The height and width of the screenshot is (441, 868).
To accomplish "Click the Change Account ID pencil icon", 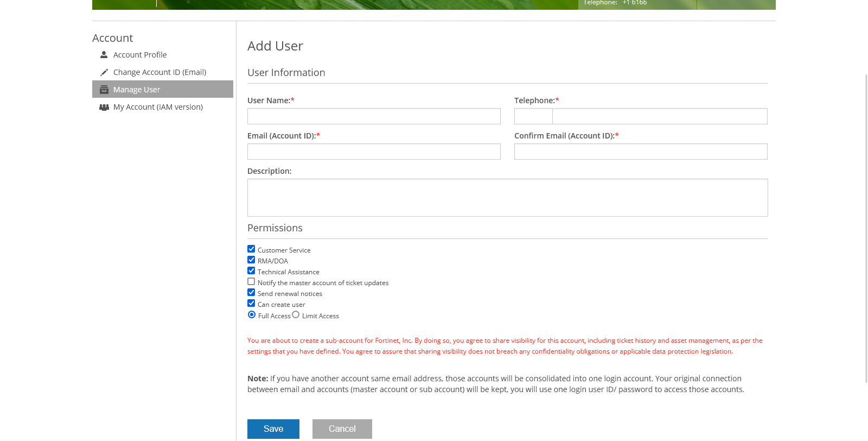I will 104,72.
